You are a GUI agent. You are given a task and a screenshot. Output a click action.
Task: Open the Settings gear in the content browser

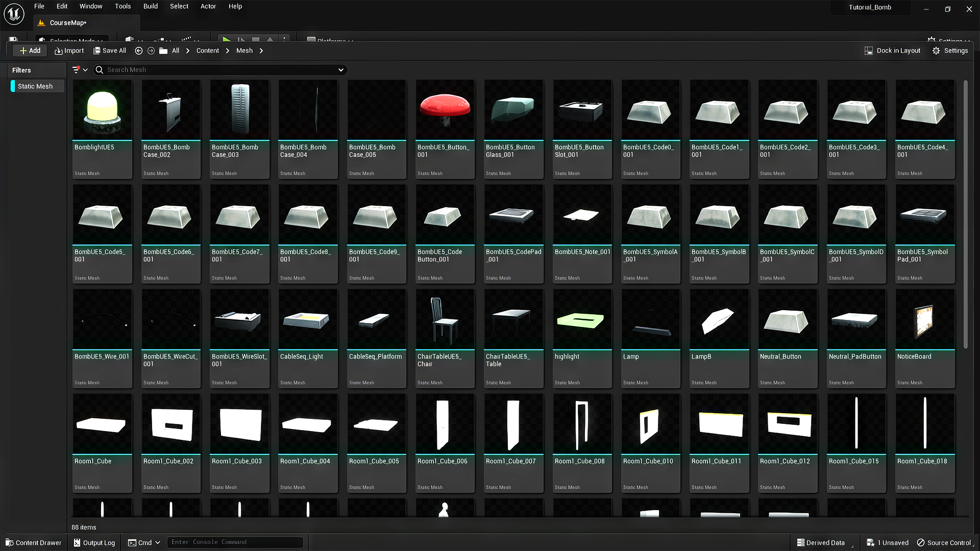936,51
